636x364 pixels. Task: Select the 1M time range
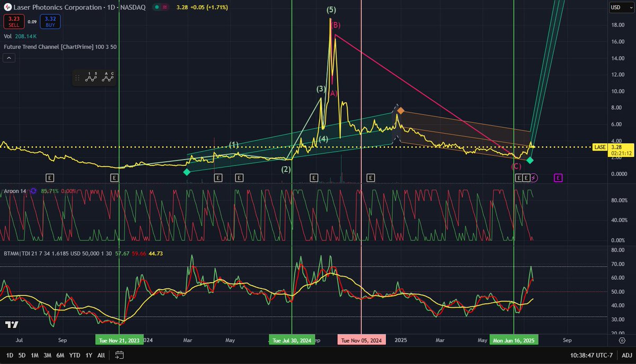[34, 355]
